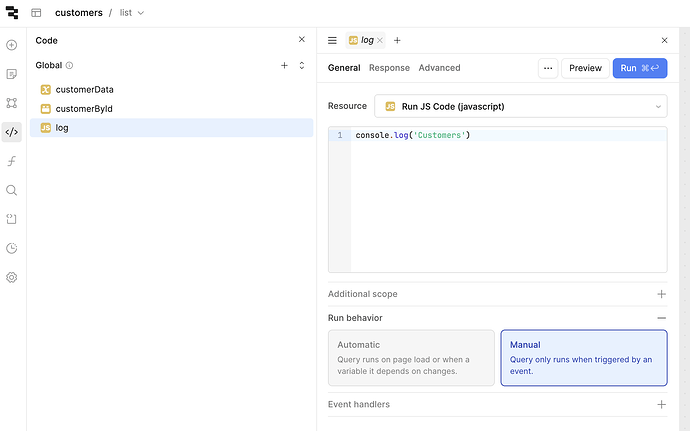The width and height of the screenshot is (690, 431).
Task: Select the customerData query
Action: [x=172, y=89]
